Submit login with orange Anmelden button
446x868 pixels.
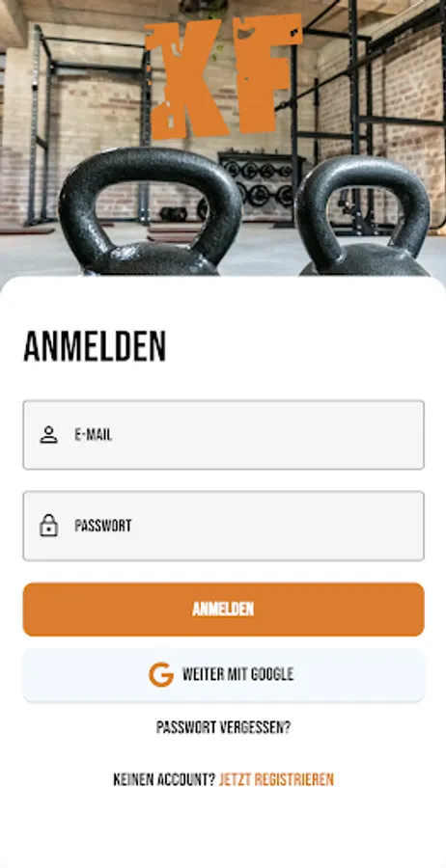click(x=223, y=610)
